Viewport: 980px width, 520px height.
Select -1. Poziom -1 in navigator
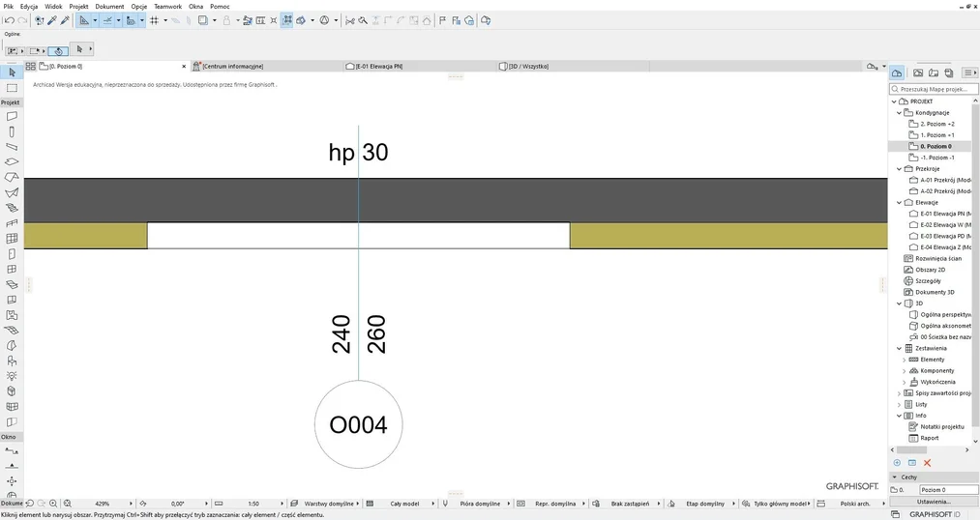(936, 158)
